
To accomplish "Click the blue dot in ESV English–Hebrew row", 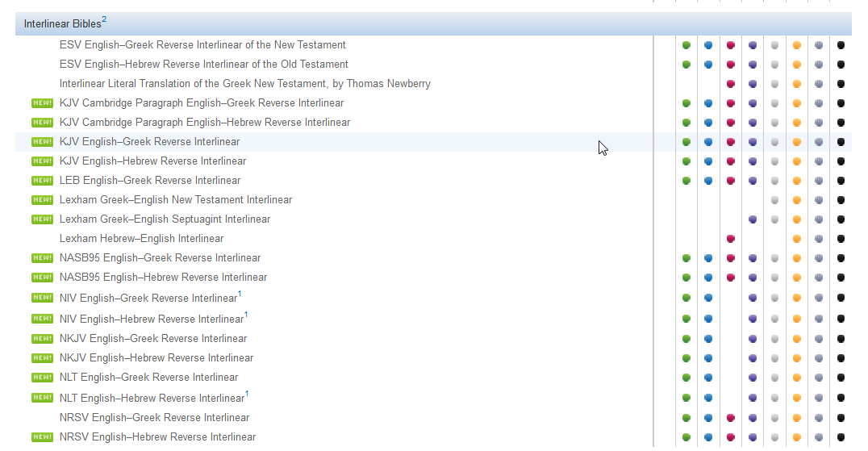I will (708, 65).
